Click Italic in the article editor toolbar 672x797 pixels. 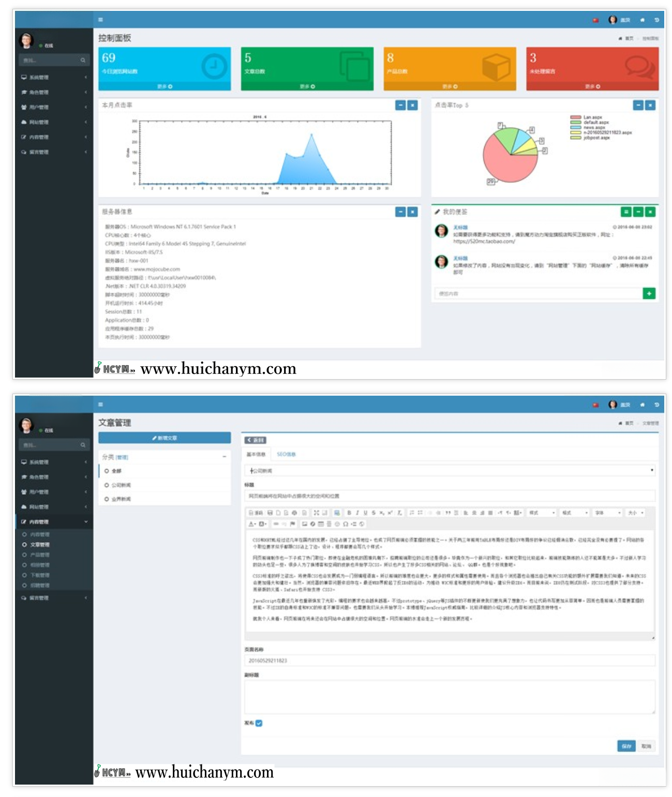tap(357, 513)
